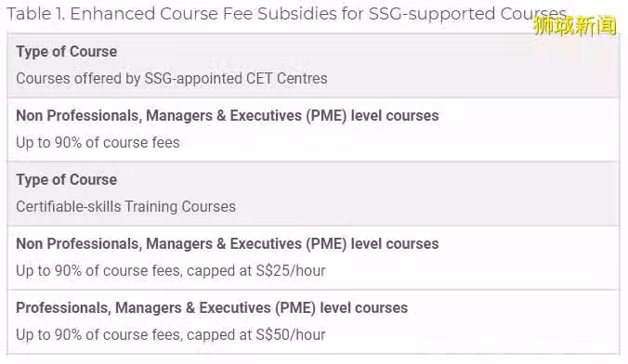Click 'Enhanced Course Fee Subsidies' in title
Viewport: 628px width, 364px height.
[203, 14]
